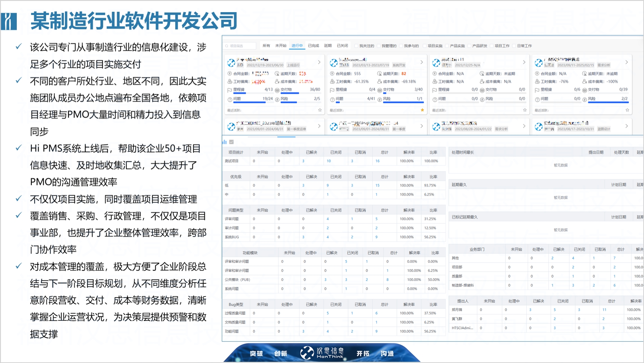
Task: Click the 项目筛选 search field
Action: coord(240,46)
